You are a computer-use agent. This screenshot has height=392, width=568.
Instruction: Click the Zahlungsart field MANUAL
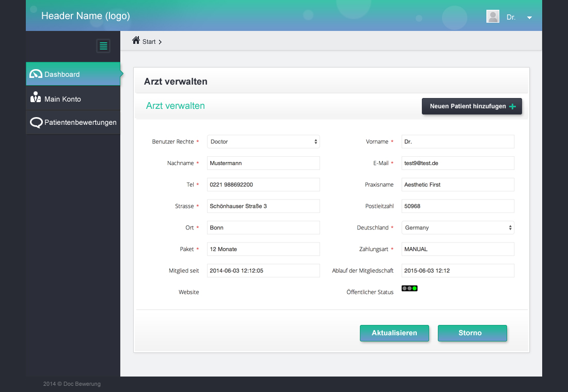458,249
